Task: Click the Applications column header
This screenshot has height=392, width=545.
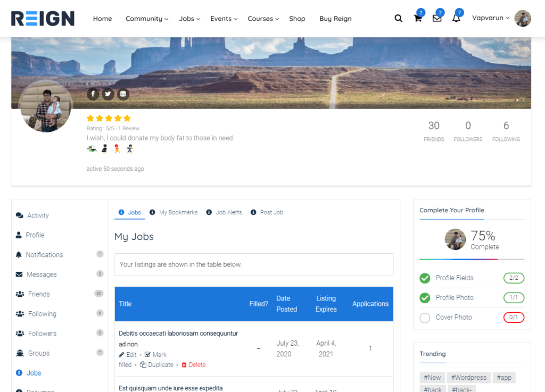Action: tap(370, 304)
